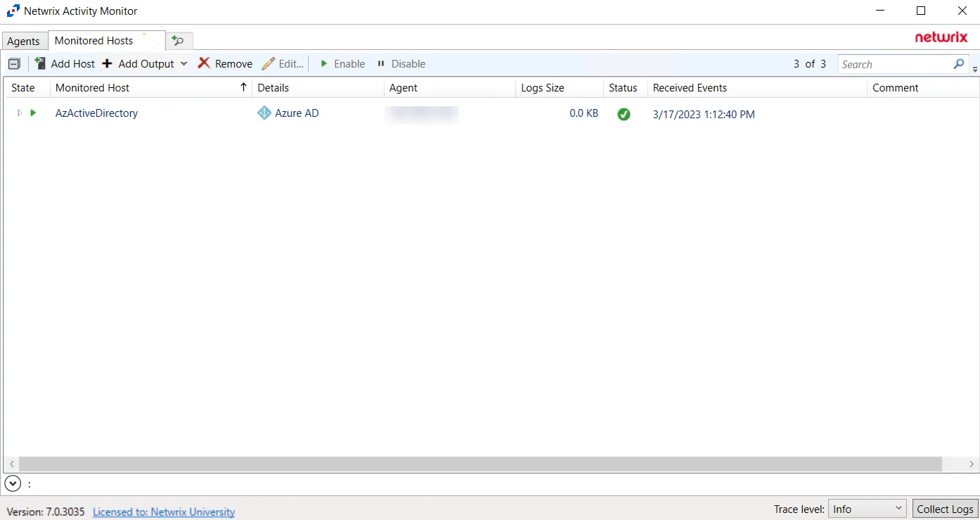Click the 0.0 KB logs size value
Viewport: 980px width, 520px height.
point(584,113)
